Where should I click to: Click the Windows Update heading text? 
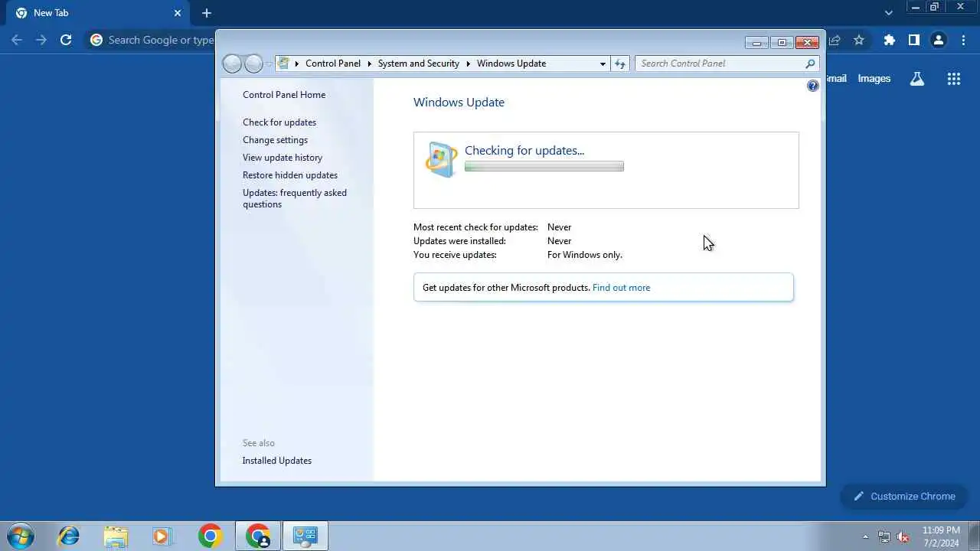coord(459,103)
